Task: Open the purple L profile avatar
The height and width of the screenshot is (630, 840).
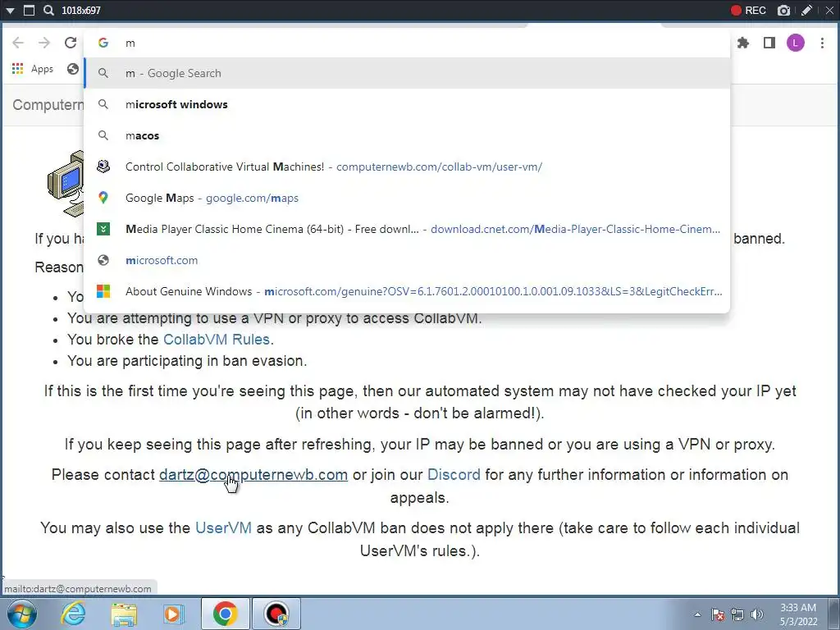Action: coord(796,43)
